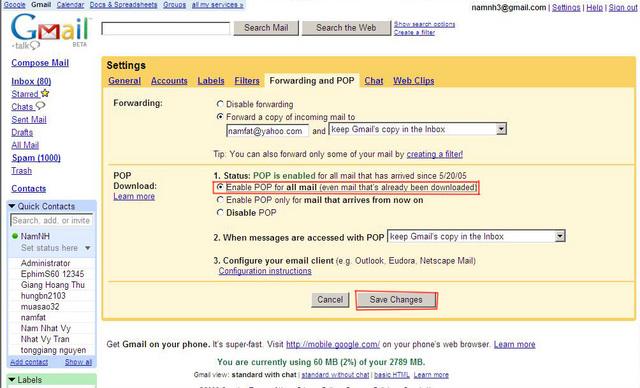This screenshot has height=388, width=640.
Task: Open the Web Clips settings tab
Action: 413,81
